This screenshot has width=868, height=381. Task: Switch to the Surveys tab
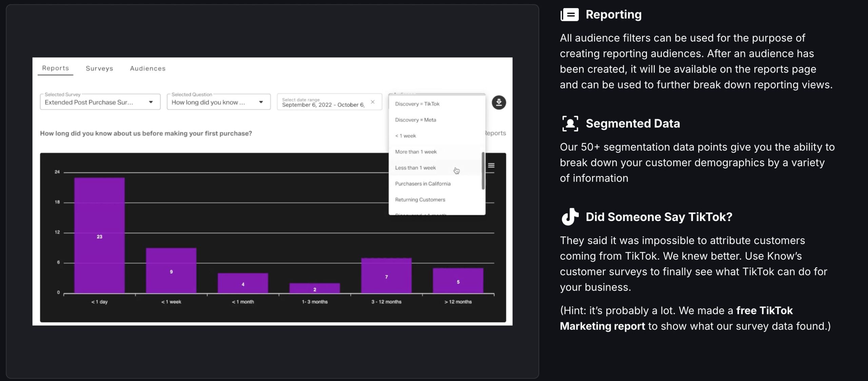[x=99, y=68]
